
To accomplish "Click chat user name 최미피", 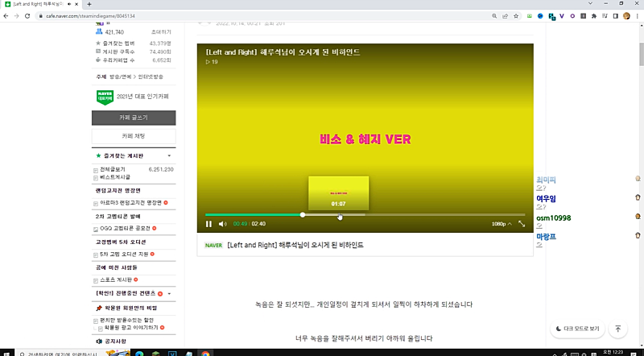I will pos(546,180).
